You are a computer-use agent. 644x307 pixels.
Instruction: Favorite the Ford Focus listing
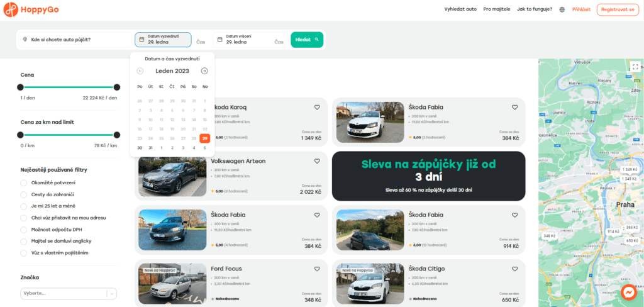point(317,269)
